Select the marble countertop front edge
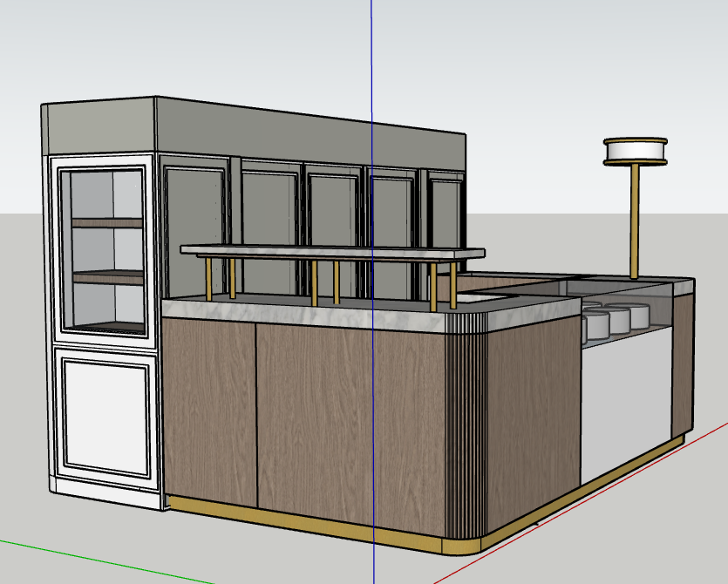This screenshot has height=584, width=728. point(304,316)
